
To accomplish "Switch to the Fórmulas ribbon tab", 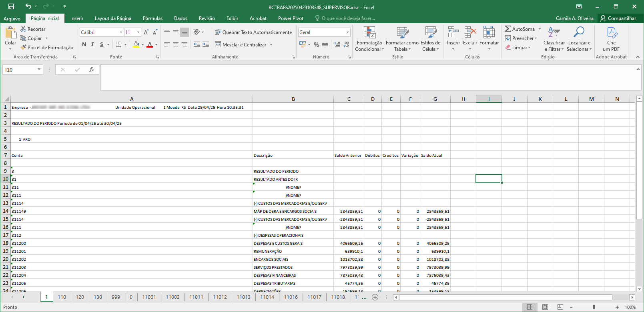I will point(153,18).
